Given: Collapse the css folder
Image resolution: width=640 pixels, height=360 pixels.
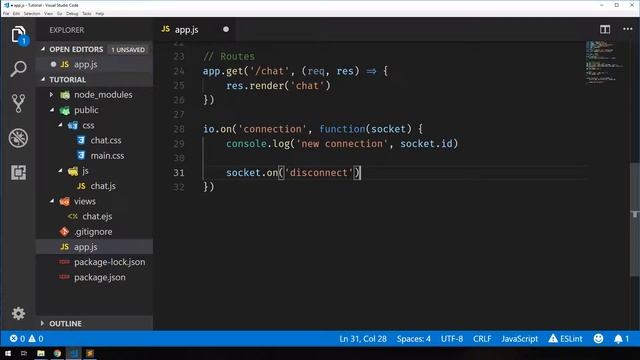Looking at the screenshot, I should click(x=60, y=125).
